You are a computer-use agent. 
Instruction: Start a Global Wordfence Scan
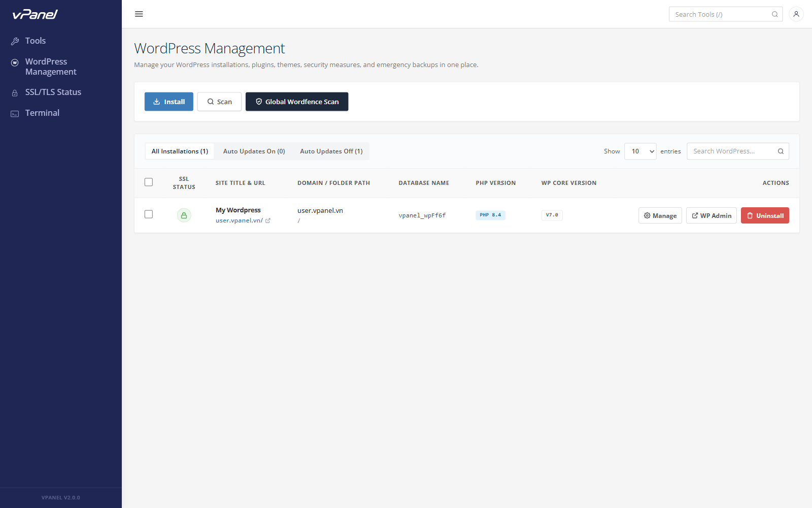(x=297, y=102)
